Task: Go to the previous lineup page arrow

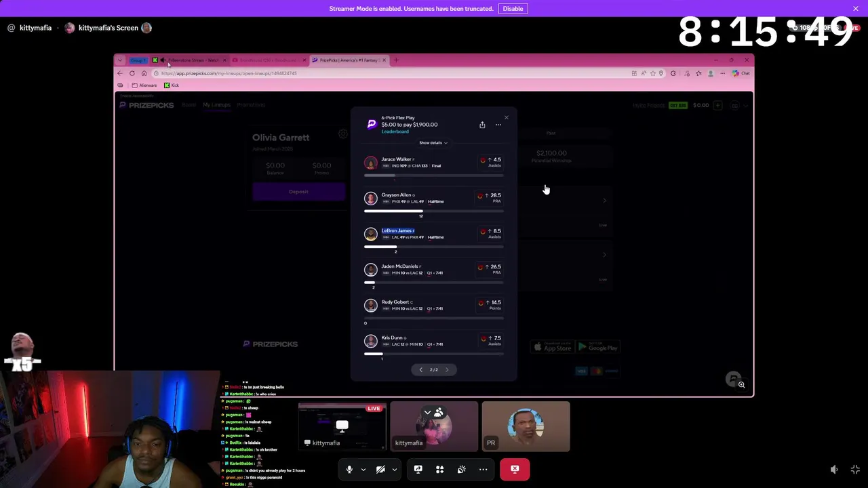Action: [x=420, y=369]
